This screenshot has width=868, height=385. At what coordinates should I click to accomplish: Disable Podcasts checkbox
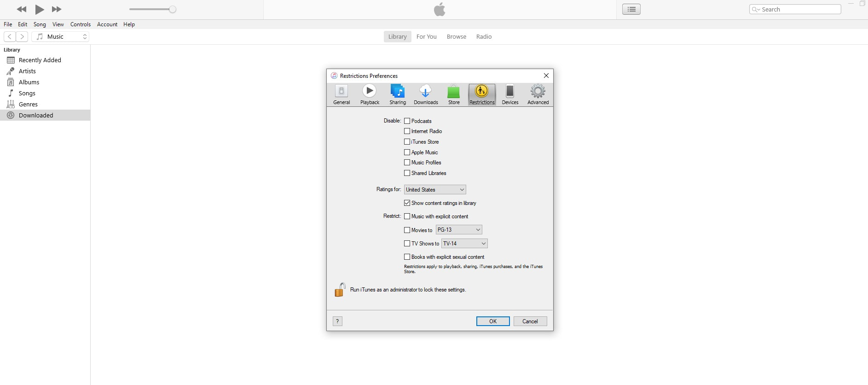point(407,121)
